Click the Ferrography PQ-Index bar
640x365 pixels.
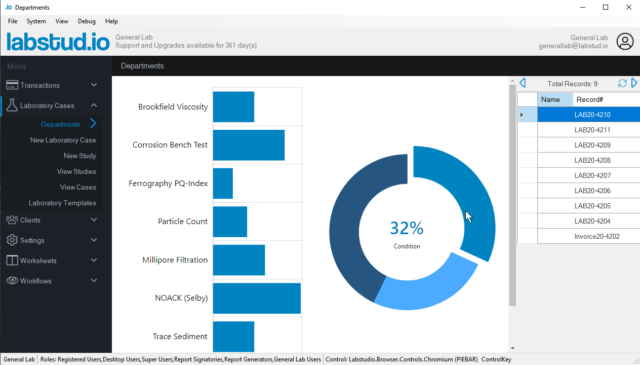point(223,183)
